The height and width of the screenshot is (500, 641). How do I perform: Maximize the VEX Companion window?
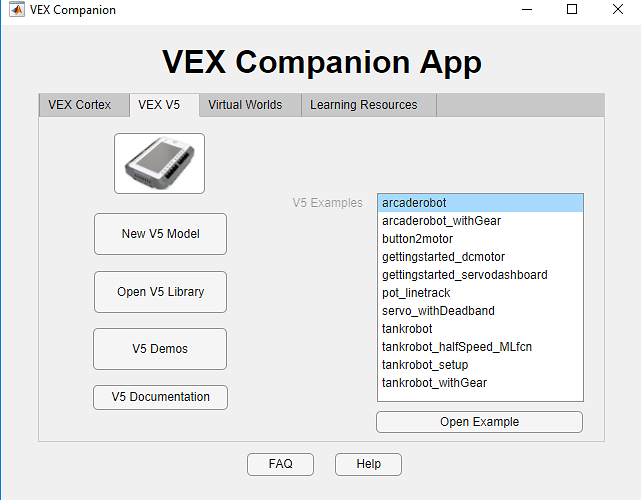572,9
